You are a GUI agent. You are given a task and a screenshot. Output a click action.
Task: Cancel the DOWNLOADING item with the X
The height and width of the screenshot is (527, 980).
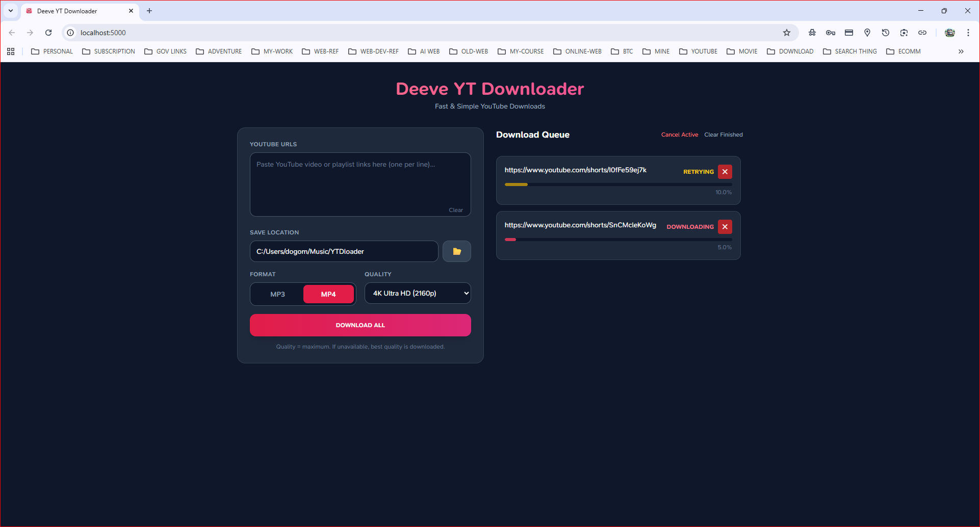pyautogui.click(x=725, y=227)
